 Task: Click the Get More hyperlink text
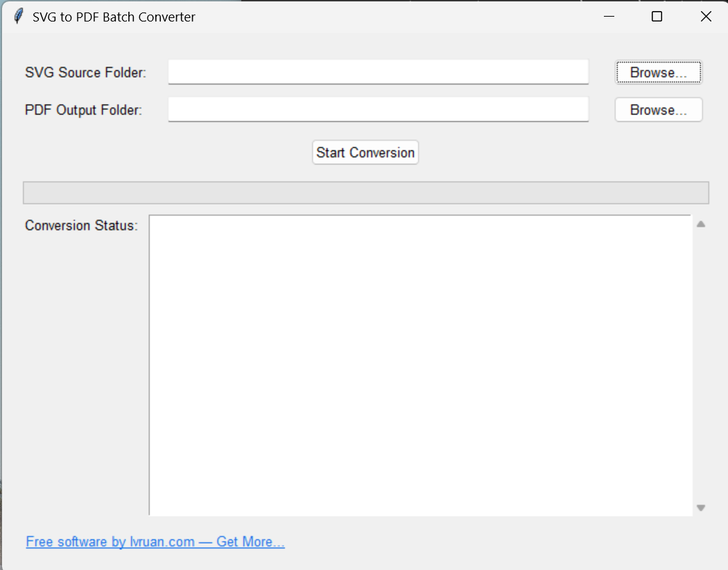coord(249,542)
